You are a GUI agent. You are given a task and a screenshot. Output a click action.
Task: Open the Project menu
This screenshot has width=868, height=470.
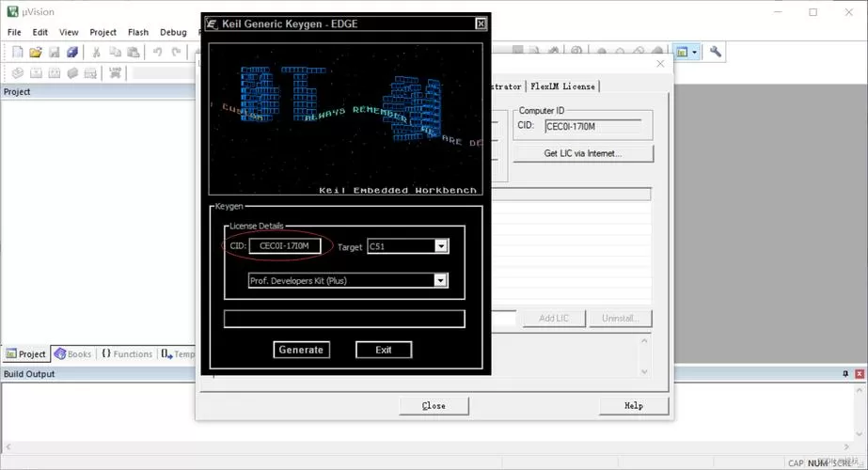point(103,32)
